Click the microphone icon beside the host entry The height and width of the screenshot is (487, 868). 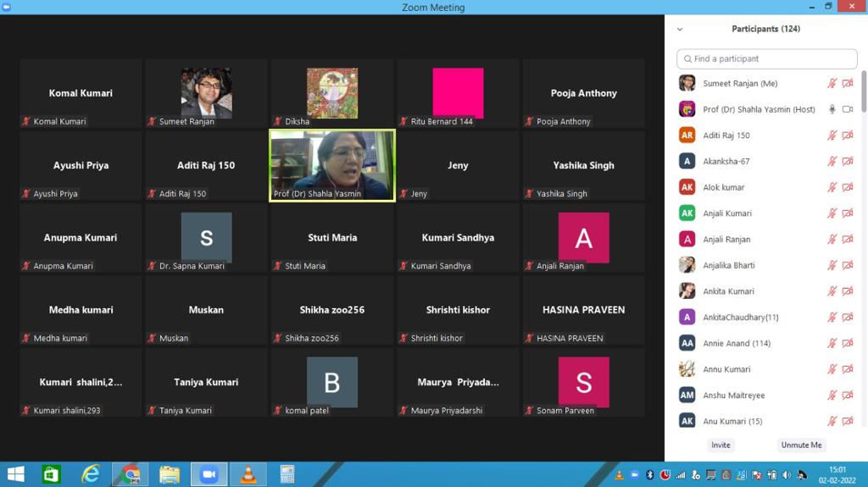point(832,109)
